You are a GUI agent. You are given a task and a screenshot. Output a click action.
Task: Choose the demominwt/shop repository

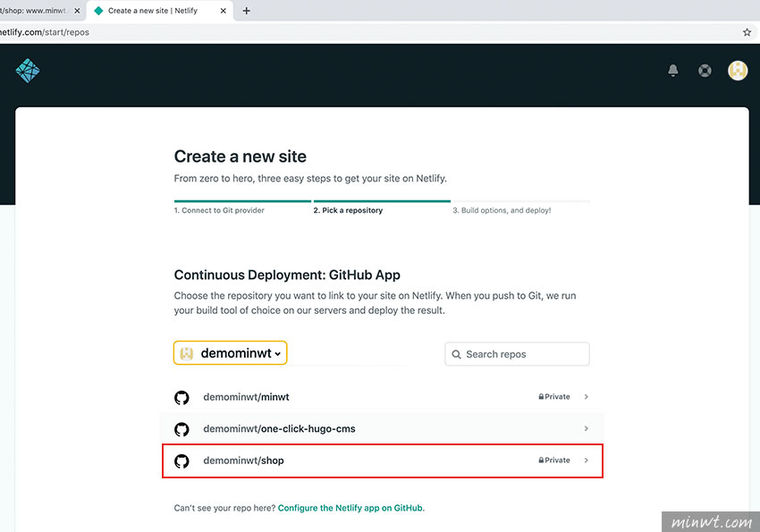coord(383,460)
